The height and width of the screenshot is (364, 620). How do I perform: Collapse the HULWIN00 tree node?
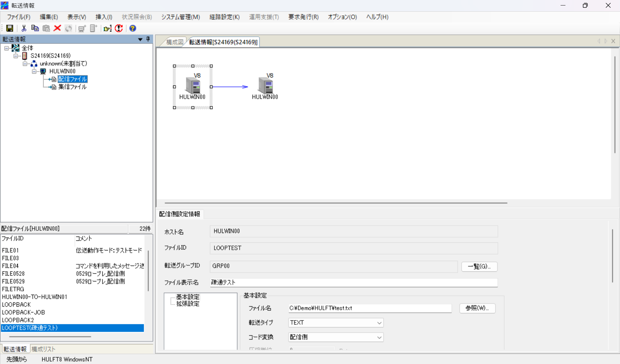(34, 71)
